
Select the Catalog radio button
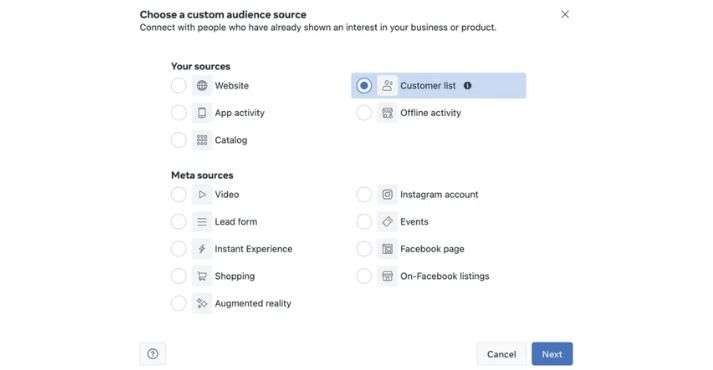pos(179,140)
